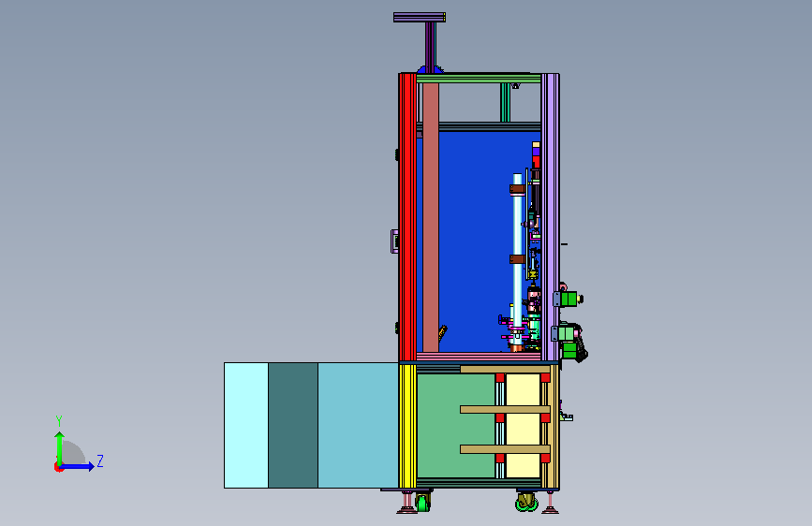The width and height of the screenshot is (812, 526).
Task: Select the upper green valve on right side
Action: click(568, 299)
